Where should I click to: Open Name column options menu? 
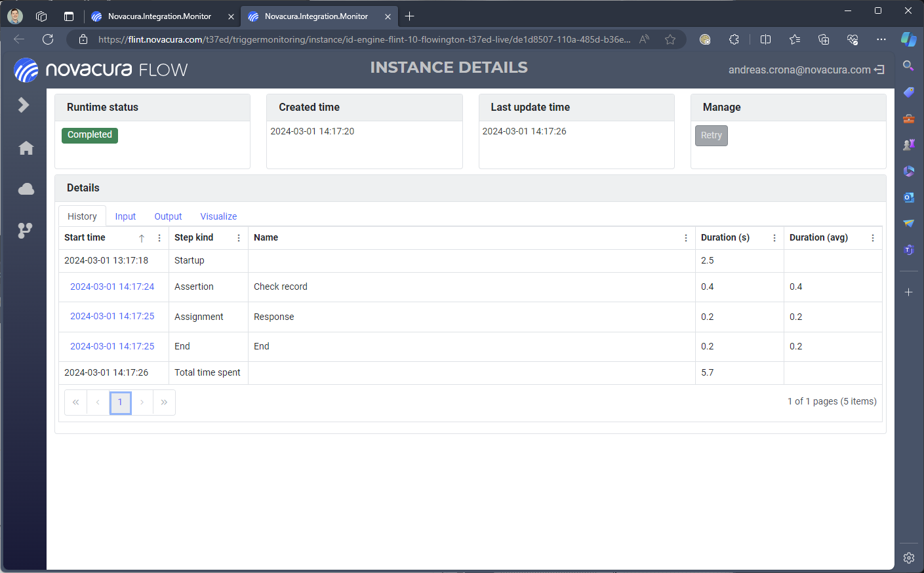[686, 238]
